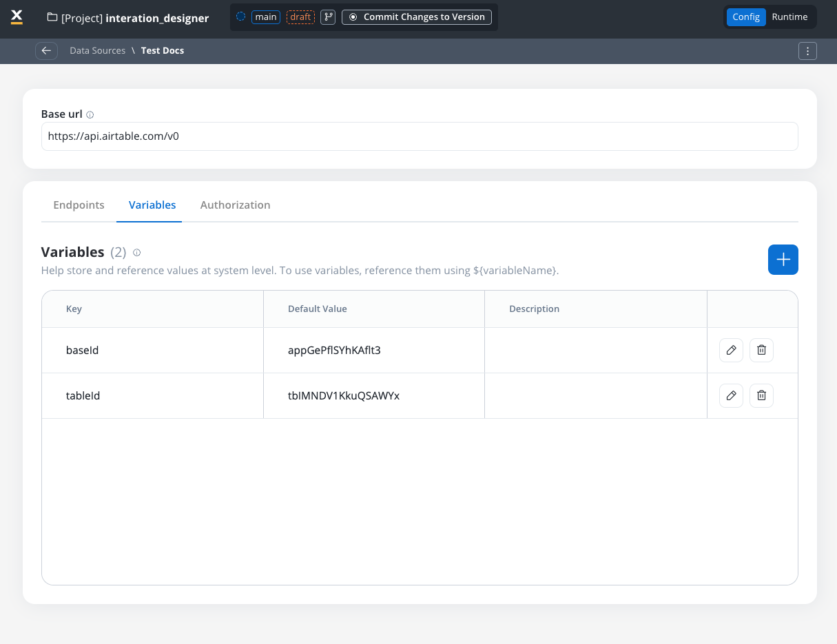Image resolution: width=837 pixels, height=644 pixels.
Task: Click the branch icon next to draft
Action: (328, 17)
